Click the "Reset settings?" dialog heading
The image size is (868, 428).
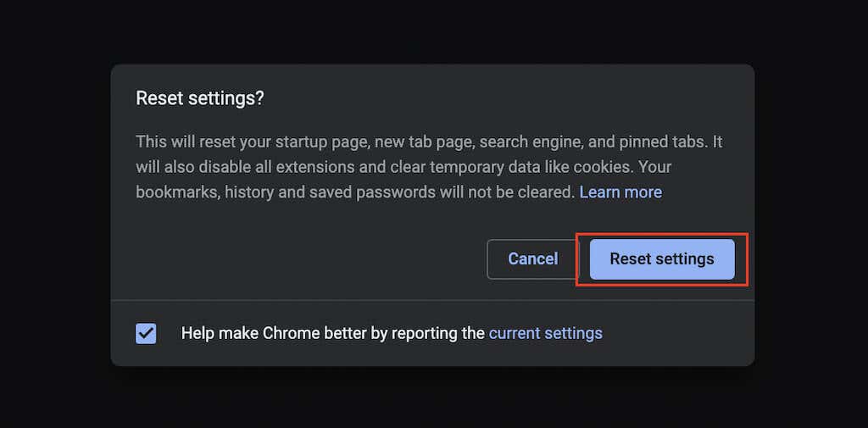pos(200,98)
